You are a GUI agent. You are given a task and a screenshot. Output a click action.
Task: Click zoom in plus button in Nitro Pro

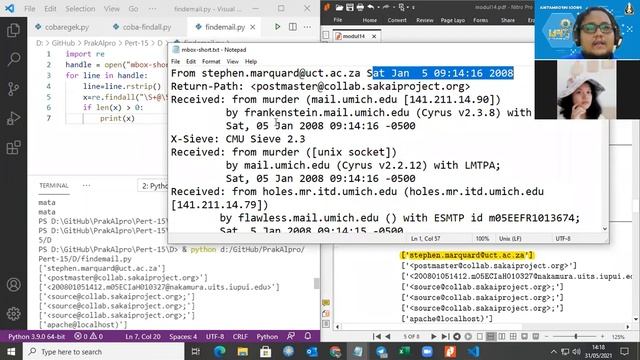tap(603, 336)
